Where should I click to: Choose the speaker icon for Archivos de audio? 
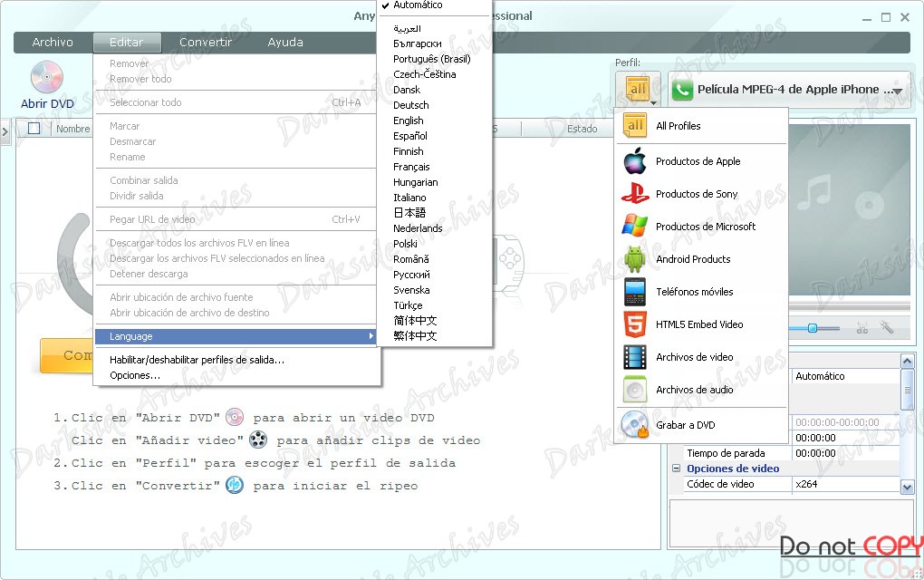click(x=635, y=390)
